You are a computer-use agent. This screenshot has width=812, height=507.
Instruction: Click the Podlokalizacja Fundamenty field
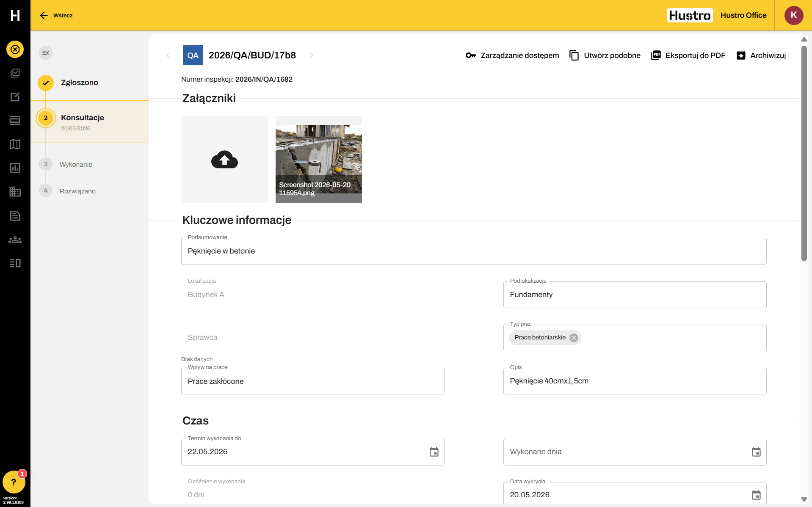point(635,295)
